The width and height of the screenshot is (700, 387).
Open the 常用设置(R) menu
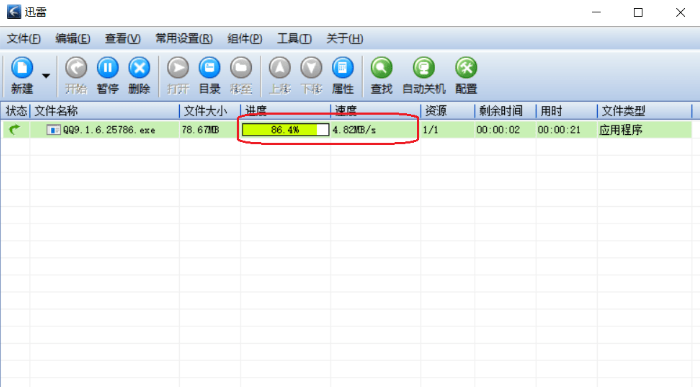[184, 39]
